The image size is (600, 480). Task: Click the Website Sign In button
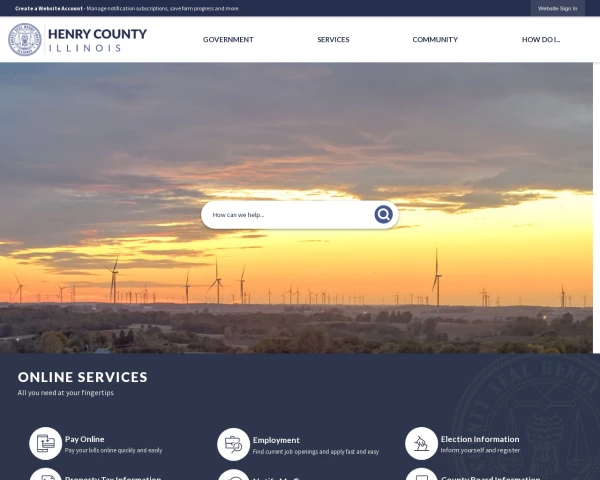[x=558, y=8]
